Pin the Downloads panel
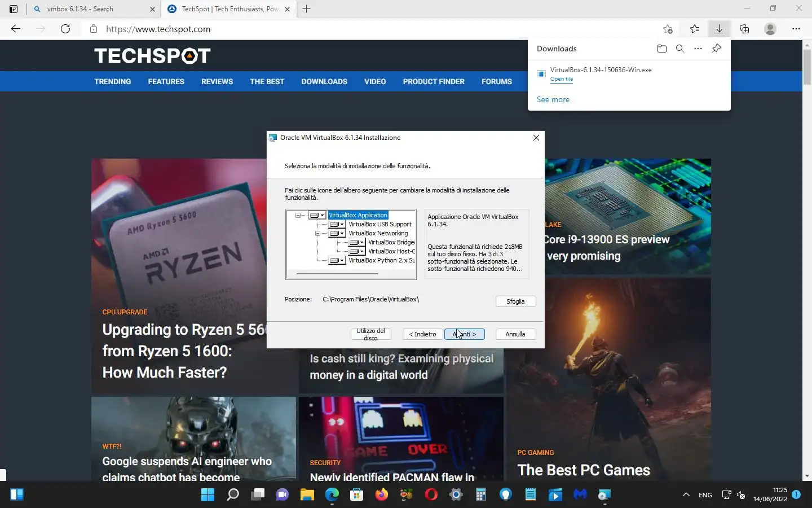The width and height of the screenshot is (812, 508). (716, 49)
